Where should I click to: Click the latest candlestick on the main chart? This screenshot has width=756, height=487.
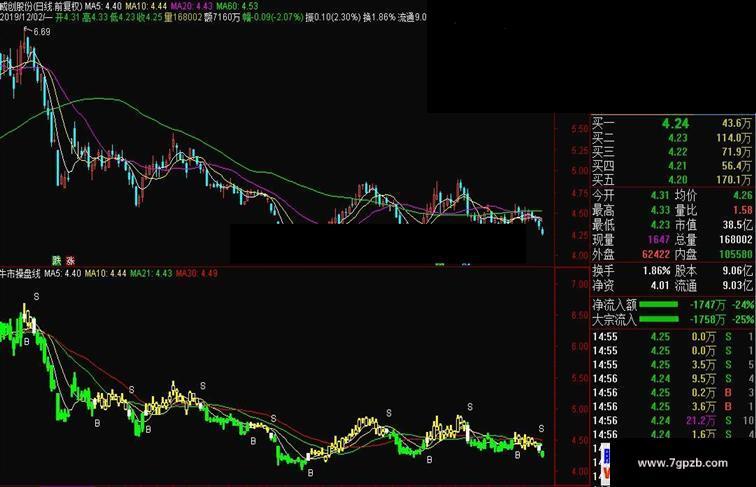coord(543,231)
